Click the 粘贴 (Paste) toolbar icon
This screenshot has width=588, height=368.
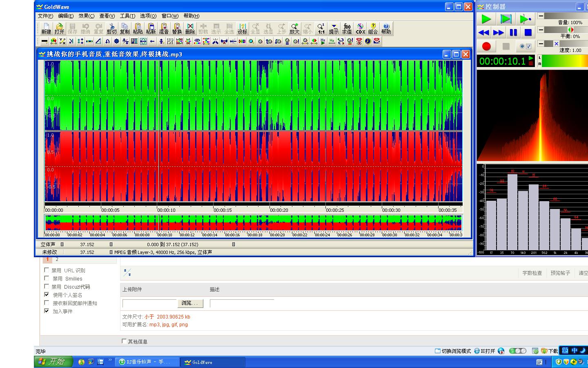click(x=138, y=29)
